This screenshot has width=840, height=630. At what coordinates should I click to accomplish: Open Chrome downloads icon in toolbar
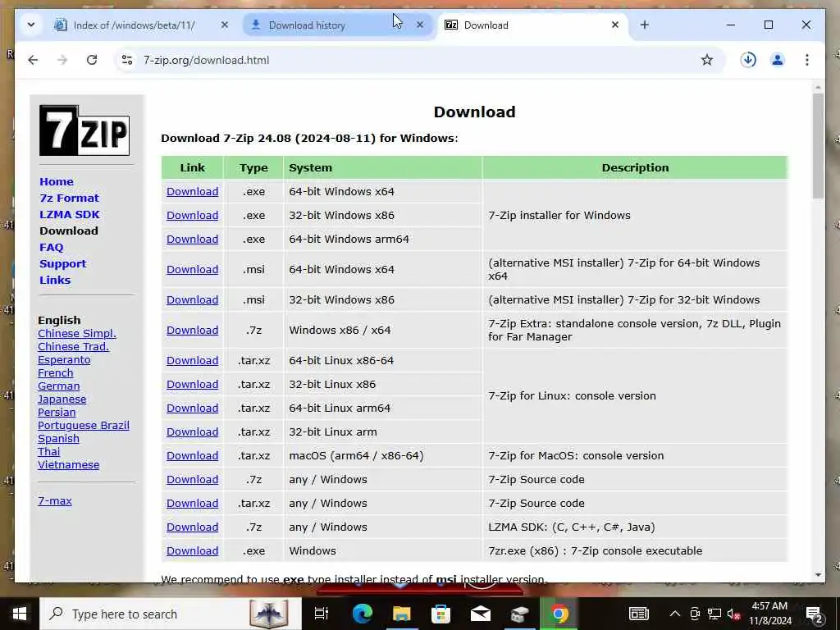click(x=748, y=60)
